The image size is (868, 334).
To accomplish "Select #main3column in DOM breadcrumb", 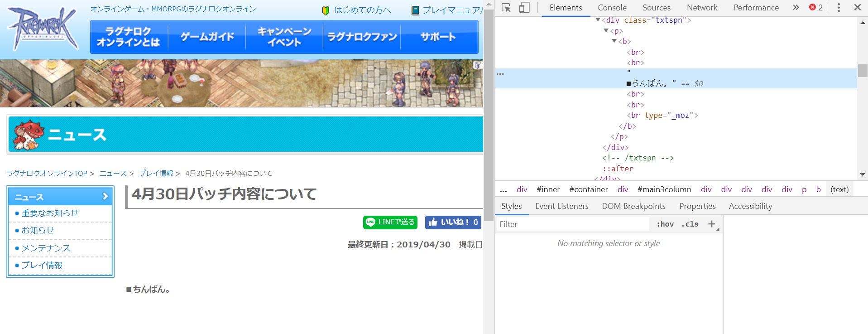I will click(x=664, y=189).
